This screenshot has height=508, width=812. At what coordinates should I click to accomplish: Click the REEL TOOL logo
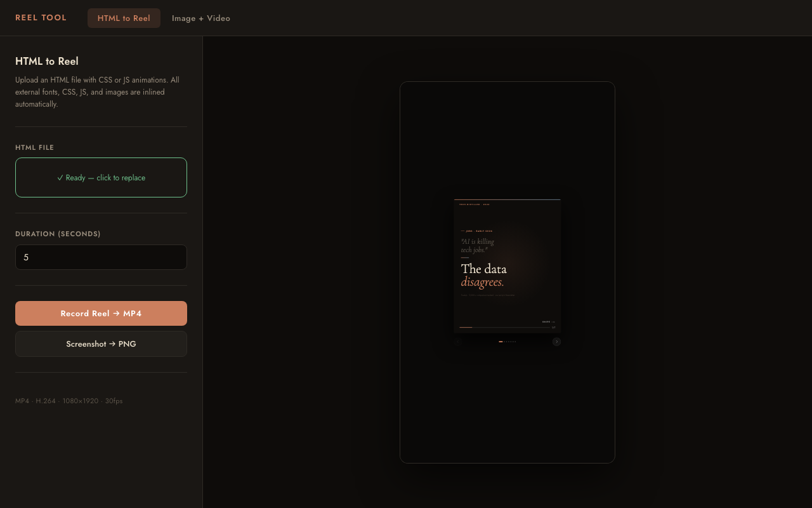41,18
